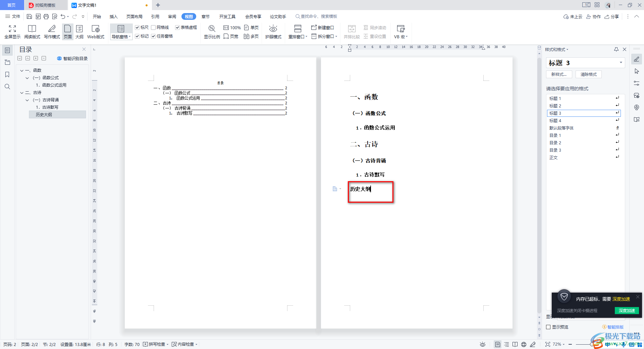Viewport: 644px width, 349px height.
Task: Switch to full screen display mode
Action: (x=12, y=32)
